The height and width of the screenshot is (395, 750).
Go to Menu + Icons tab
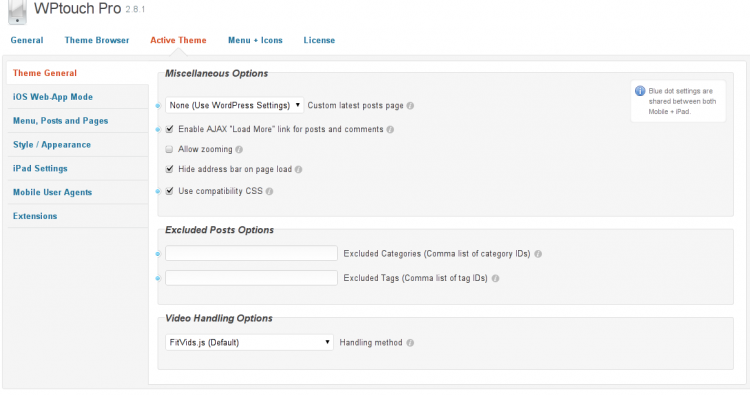tap(255, 40)
